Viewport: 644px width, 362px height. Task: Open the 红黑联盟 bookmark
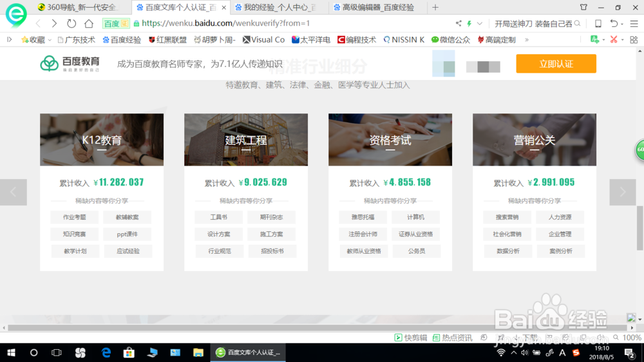pyautogui.click(x=167, y=40)
